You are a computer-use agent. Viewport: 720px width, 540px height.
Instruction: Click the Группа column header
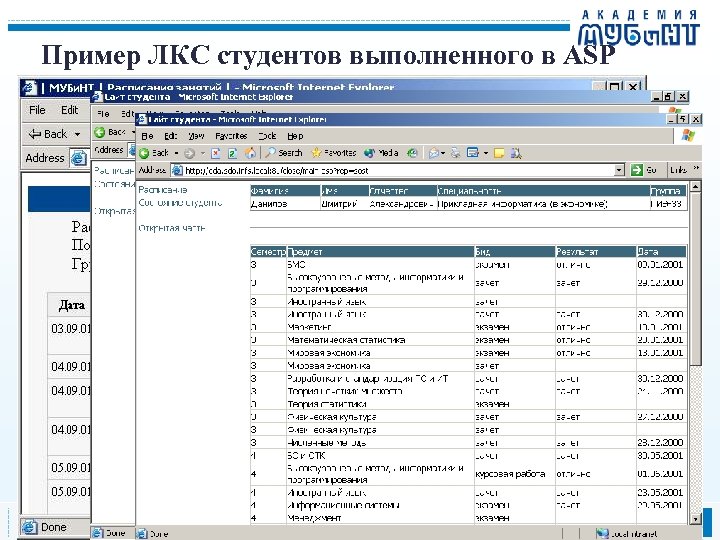point(666,191)
